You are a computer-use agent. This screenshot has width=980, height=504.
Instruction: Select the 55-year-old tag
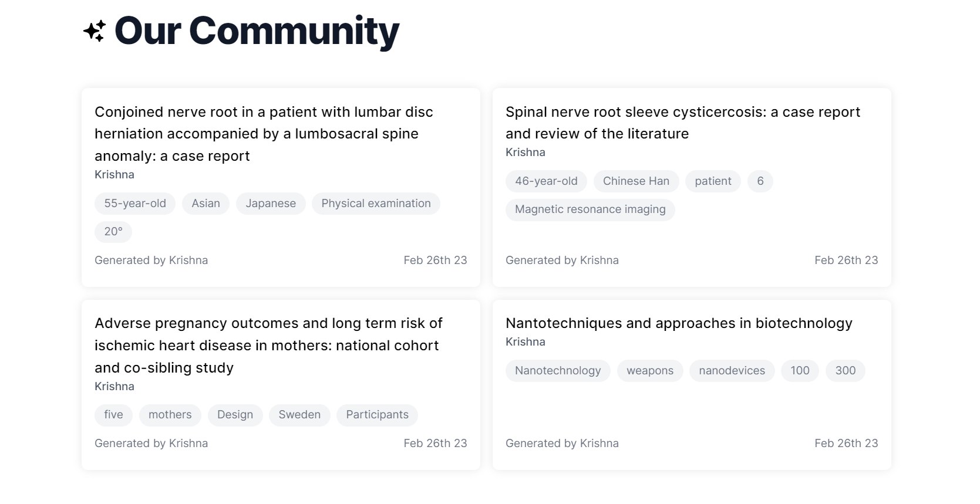coord(135,204)
